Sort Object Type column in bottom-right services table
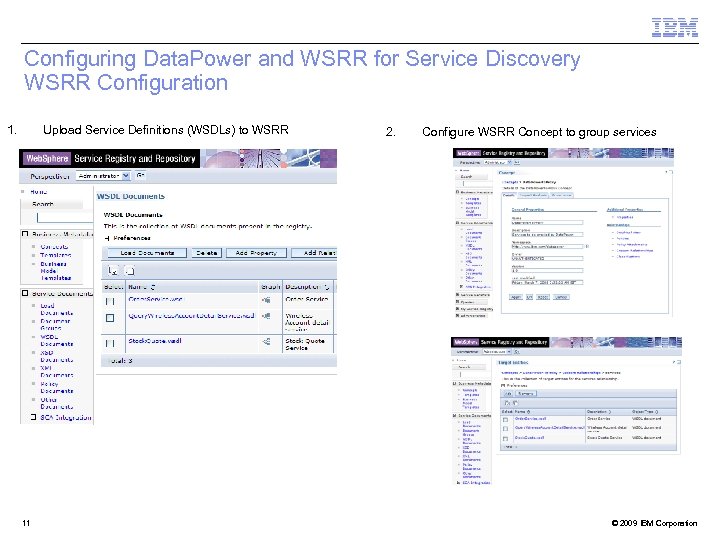Viewport: 720px width, 540px height. pos(657,411)
